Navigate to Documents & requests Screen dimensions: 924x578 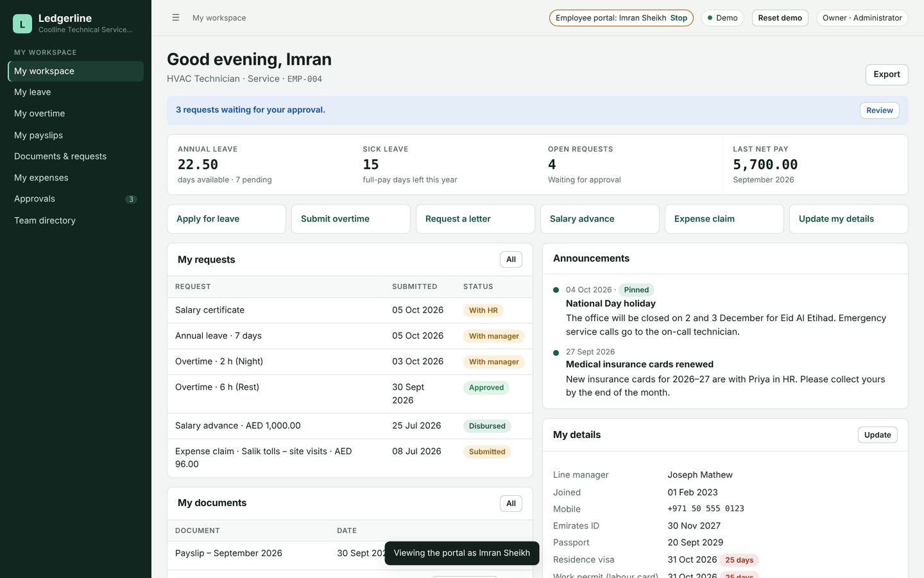[x=76, y=157]
